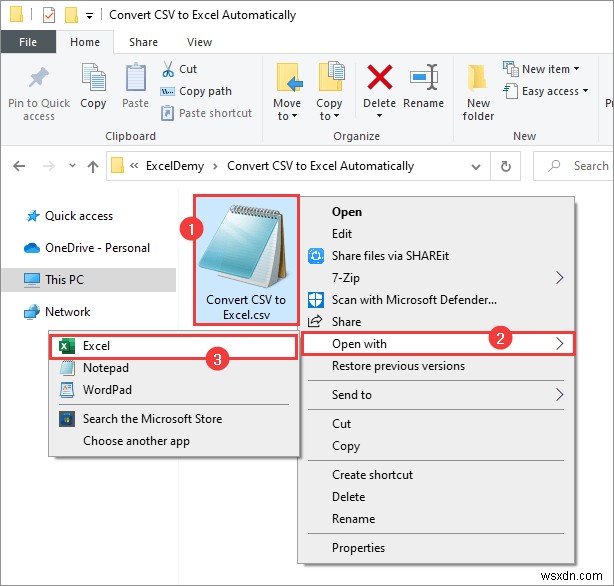Viewport: 614px width, 586px height.
Task: Open the Easy access dropdown arrow
Action: click(x=585, y=90)
